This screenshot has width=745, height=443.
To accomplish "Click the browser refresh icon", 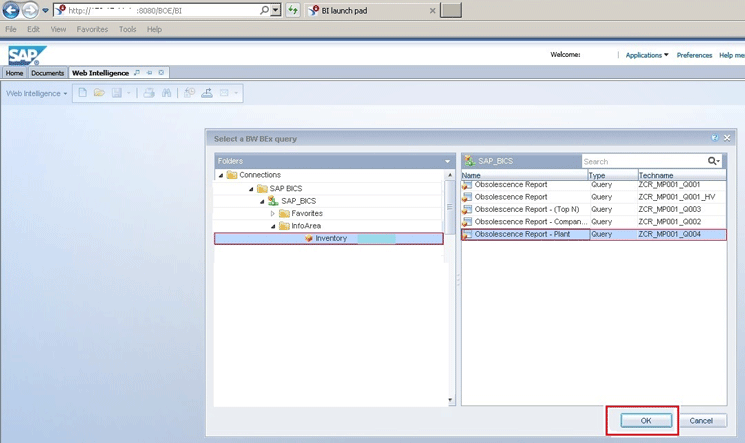I will [293, 10].
